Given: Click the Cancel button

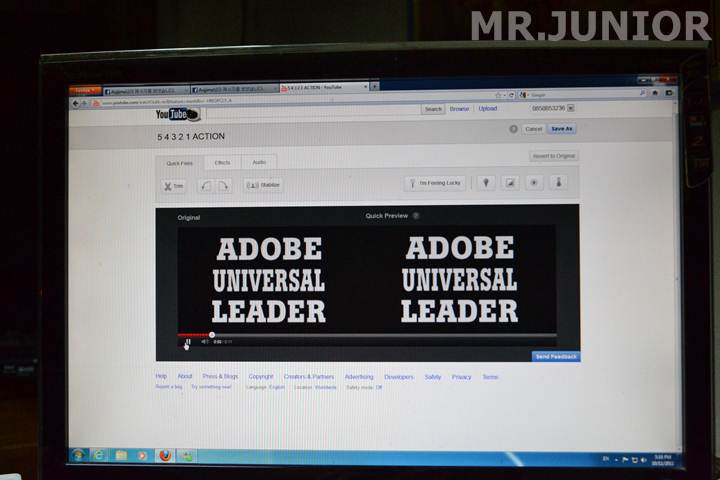Looking at the screenshot, I should tap(534, 129).
